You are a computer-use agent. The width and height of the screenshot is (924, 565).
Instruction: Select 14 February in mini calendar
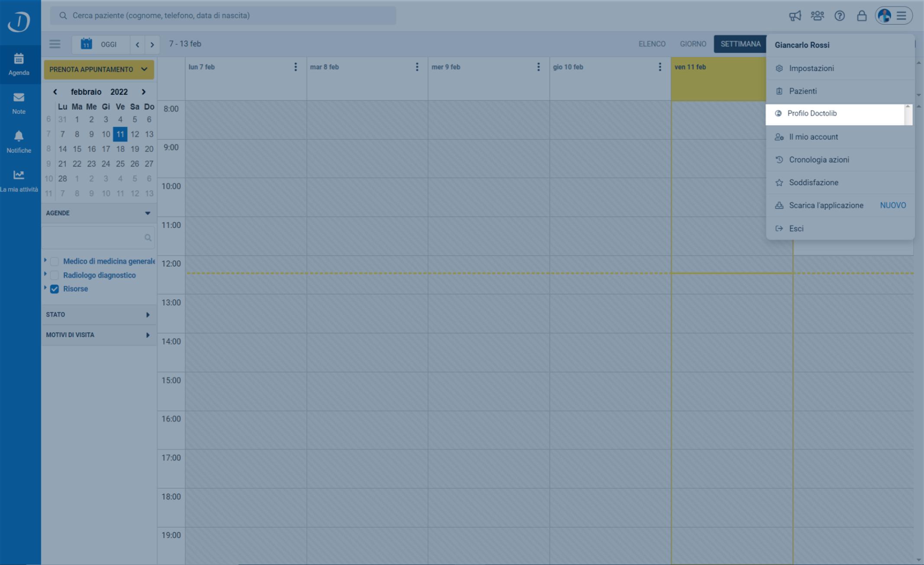coord(63,149)
